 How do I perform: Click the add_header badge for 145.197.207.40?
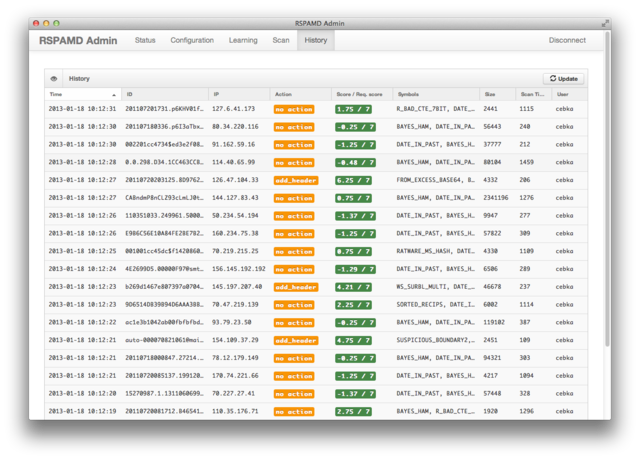tap(296, 287)
